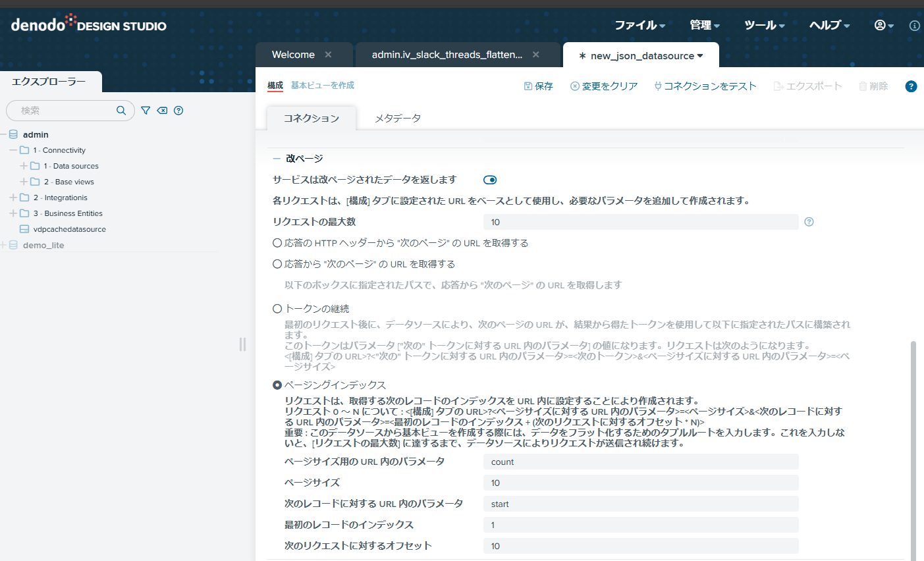Click the 基本ビューを作成 link
The image size is (924, 561).
[x=322, y=86]
